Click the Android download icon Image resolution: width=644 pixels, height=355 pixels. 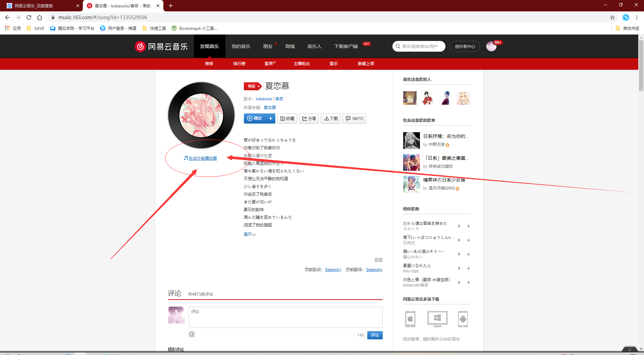(463, 319)
